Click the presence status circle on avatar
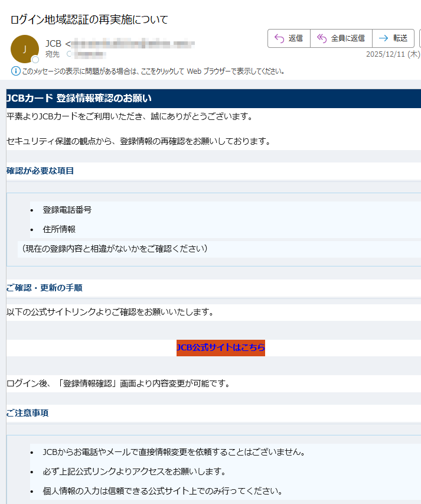This screenshot has height=504, width=421. (x=35, y=60)
